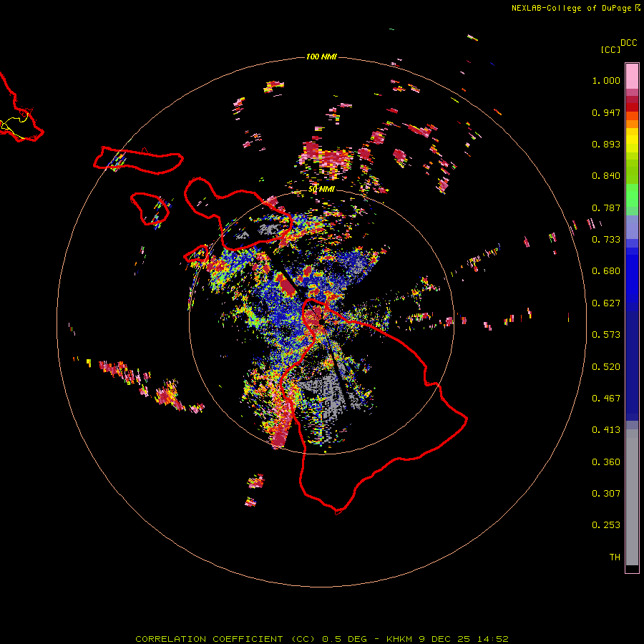The height and width of the screenshot is (644, 644).
Task: Click the 0.467 legend value
Action: 606,399
